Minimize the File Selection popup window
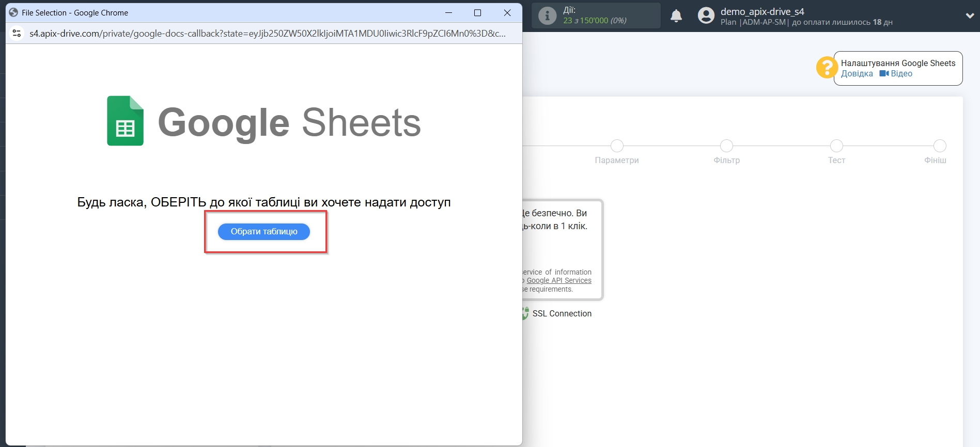Image resolution: width=980 pixels, height=447 pixels. (448, 12)
